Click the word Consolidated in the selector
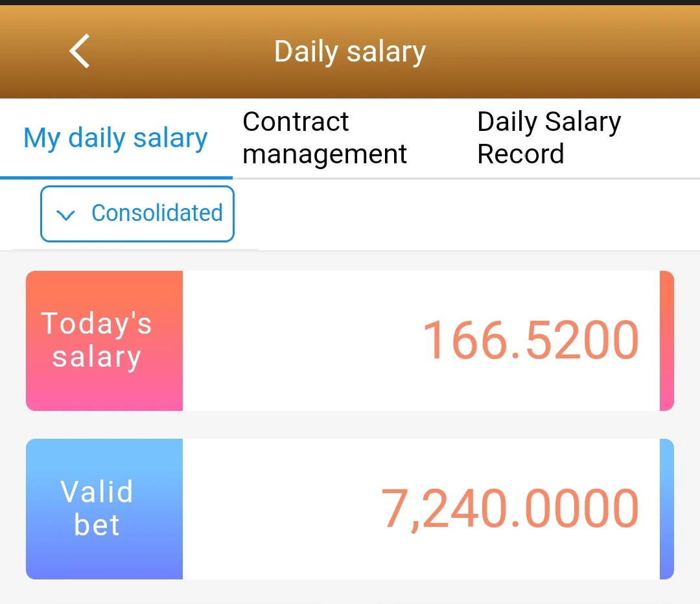The height and width of the screenshot is (604, 700). coord(157,213)
